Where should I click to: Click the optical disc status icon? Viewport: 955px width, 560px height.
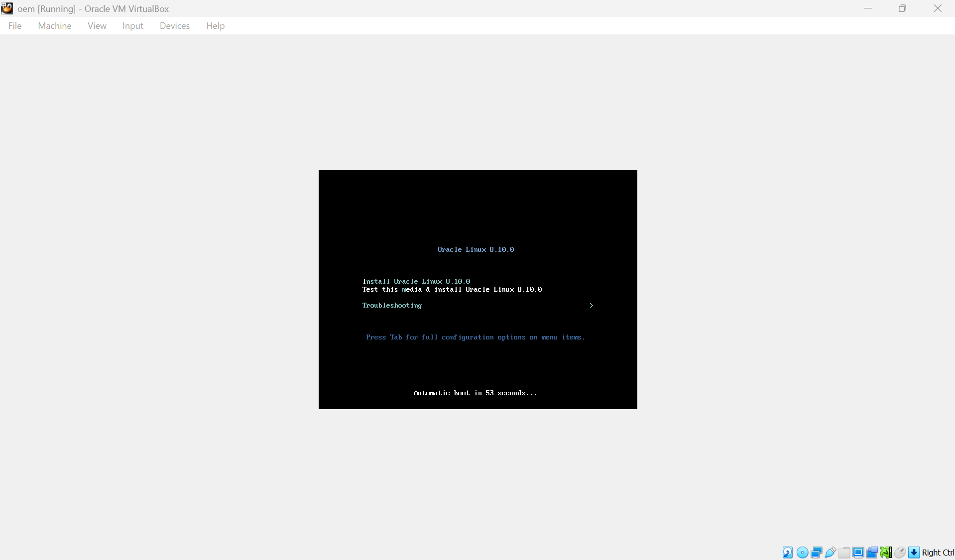pos(803,553)
